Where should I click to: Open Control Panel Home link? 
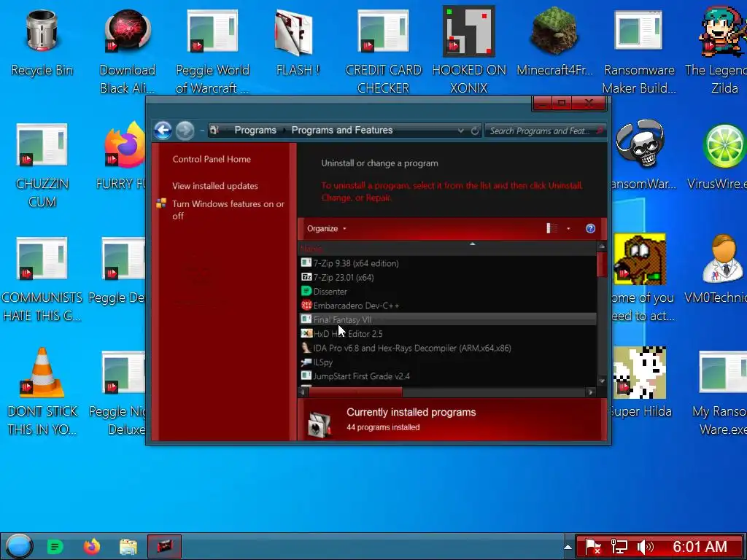click(x=212, y=159)
